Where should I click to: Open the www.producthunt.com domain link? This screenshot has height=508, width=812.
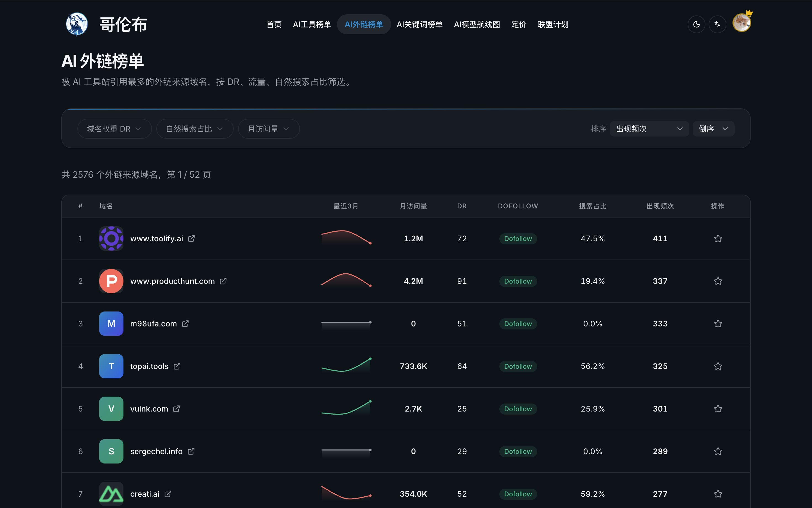(x=172, y=281)
